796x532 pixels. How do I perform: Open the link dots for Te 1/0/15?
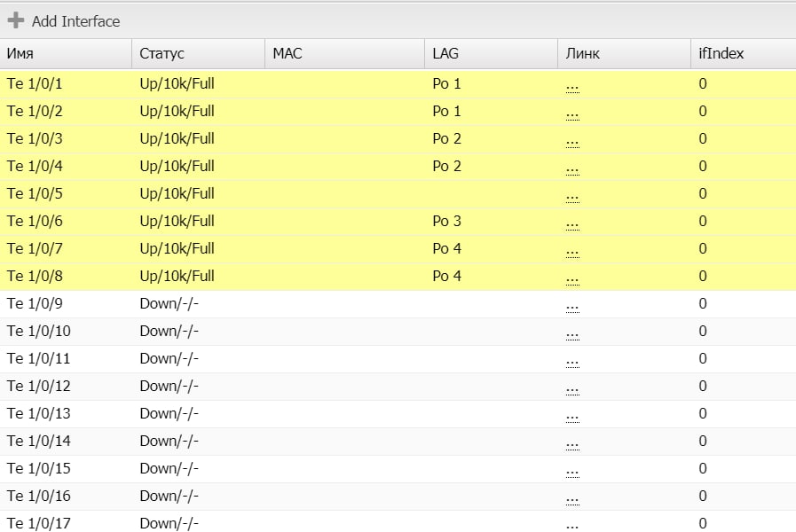point(572,472)
